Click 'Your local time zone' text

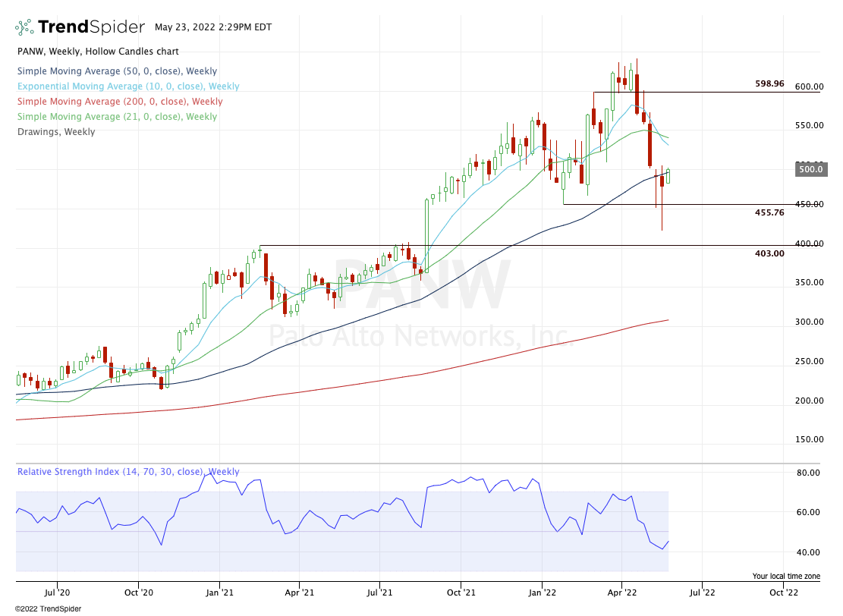pos(786,577)
